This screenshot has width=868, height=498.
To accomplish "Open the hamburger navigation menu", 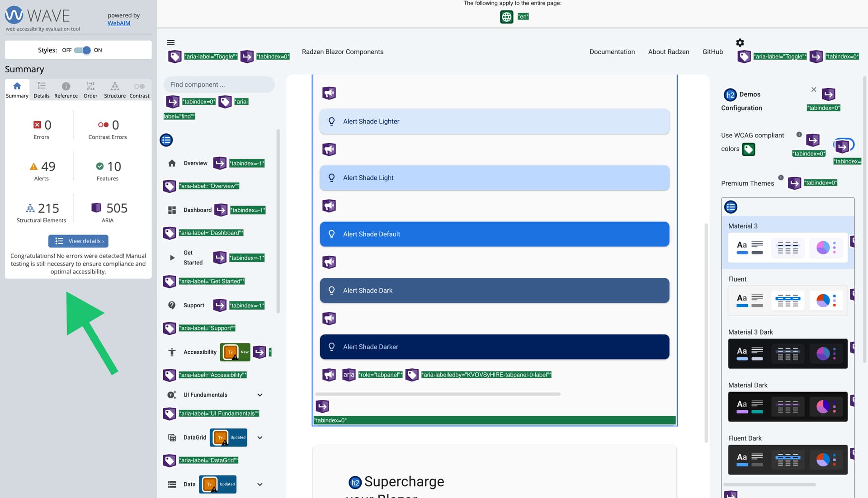I will [171, 42].
